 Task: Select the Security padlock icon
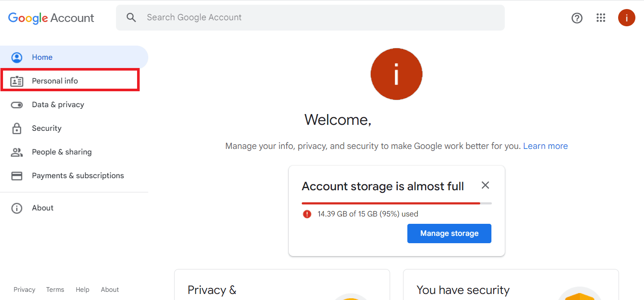[x=16, y=128]
